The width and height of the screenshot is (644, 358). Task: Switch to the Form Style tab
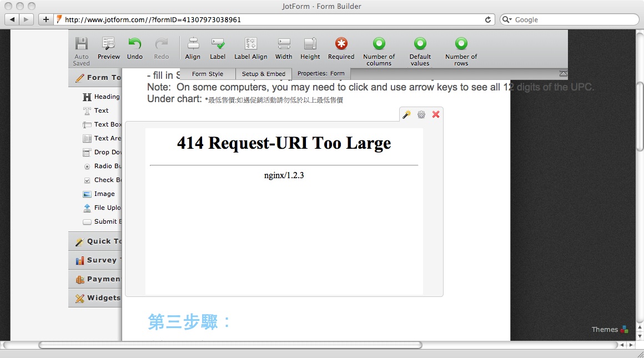[x=208, y=74]
